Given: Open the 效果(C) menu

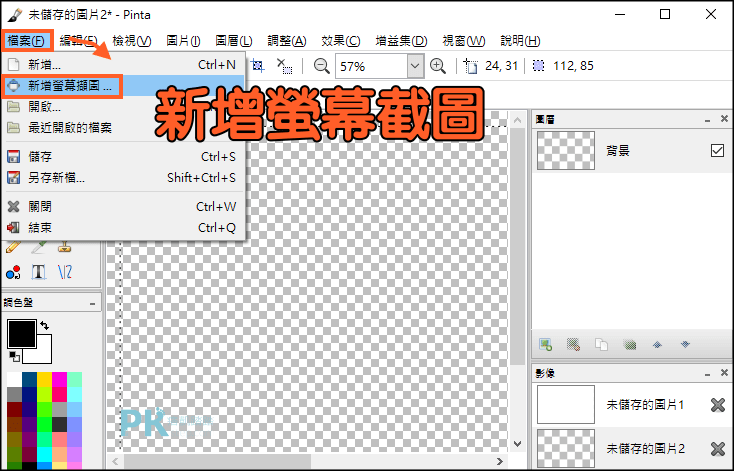Looking at the screenshot, I should (x=341, y=41).
